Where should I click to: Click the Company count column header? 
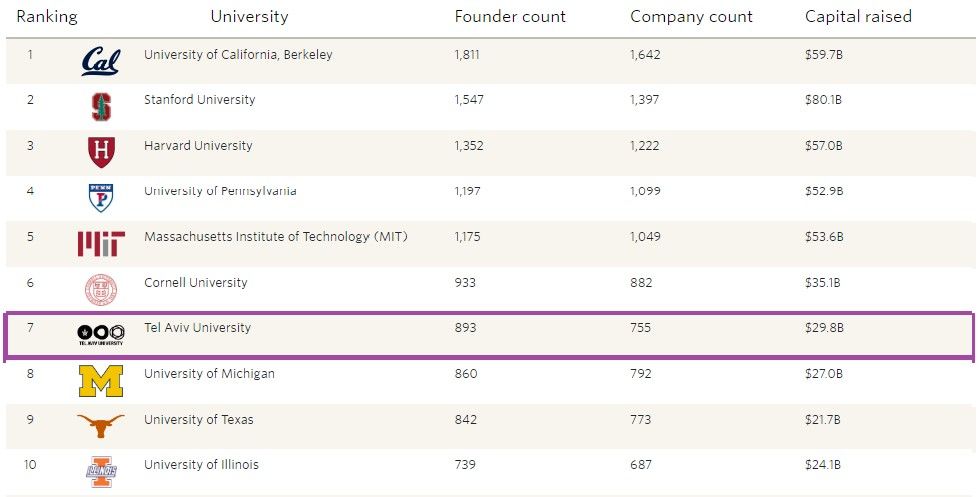coord(691,17)
